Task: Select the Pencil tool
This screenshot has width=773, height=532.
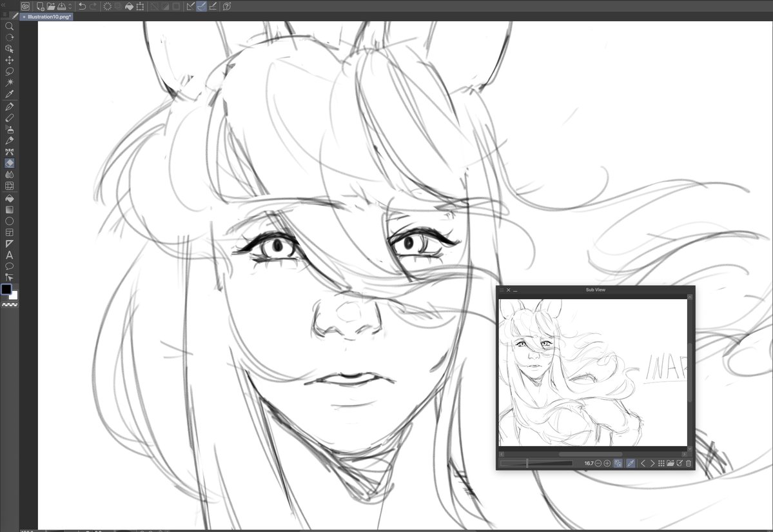Action: coord(9,118)
